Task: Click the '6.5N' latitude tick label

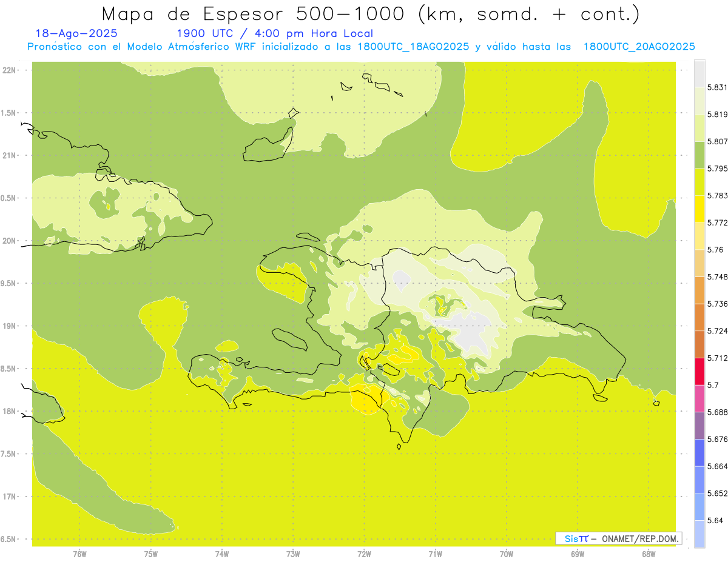Action: [9, 539]
